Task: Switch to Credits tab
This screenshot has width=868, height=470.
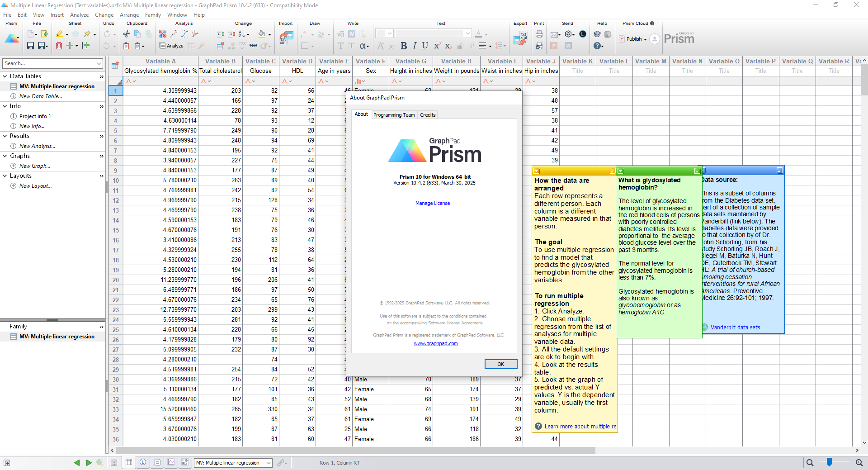Action: coord(428,115)
